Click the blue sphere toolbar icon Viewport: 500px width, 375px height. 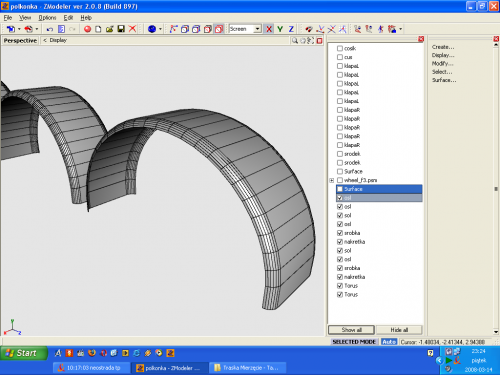(x=152, y=29)
